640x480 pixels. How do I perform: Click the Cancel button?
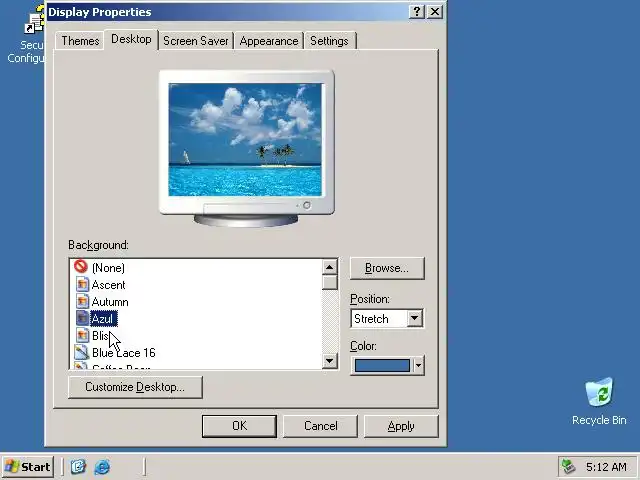[x=320, y=426]
